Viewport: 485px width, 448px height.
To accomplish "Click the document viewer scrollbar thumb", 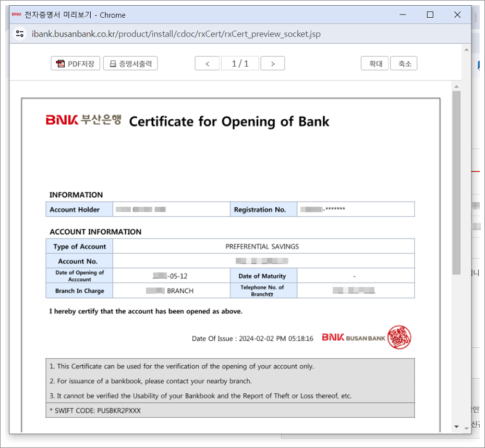I will click(x=456, y=182).
